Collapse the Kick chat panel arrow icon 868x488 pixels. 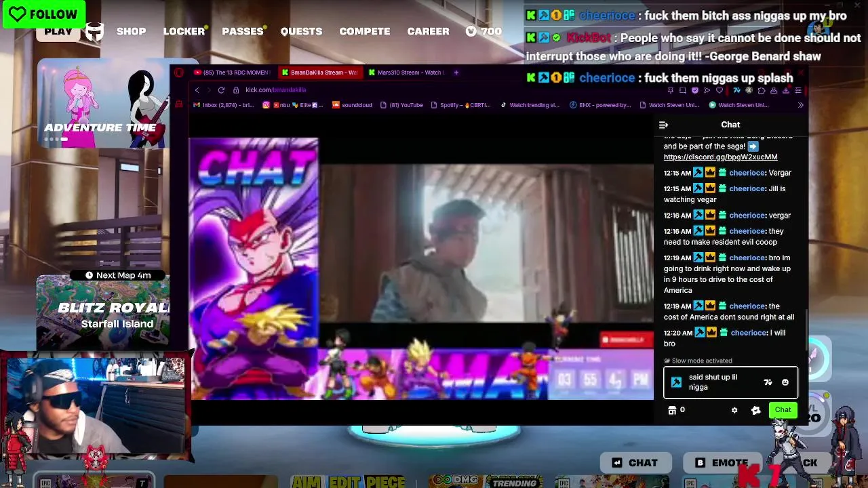coord(663,125)
